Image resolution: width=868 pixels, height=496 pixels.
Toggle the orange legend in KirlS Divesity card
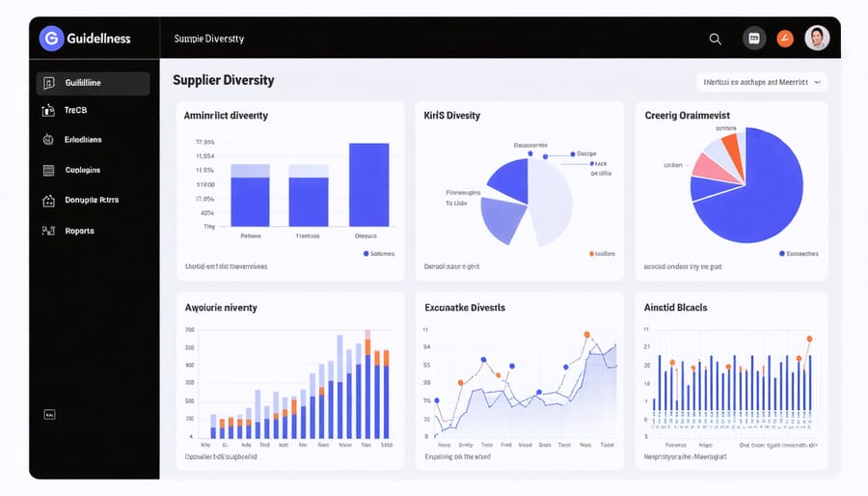(590, 254)
